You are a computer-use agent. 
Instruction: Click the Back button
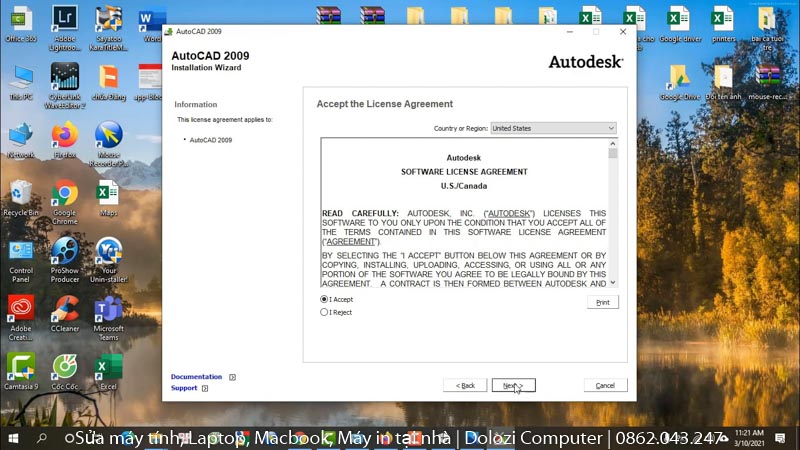(x=465, y=385)
